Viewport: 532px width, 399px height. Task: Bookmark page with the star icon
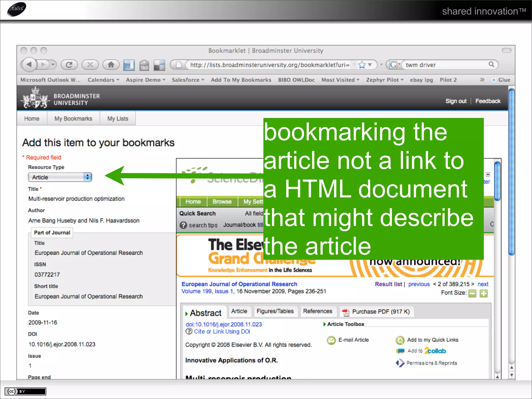[362, 65]
